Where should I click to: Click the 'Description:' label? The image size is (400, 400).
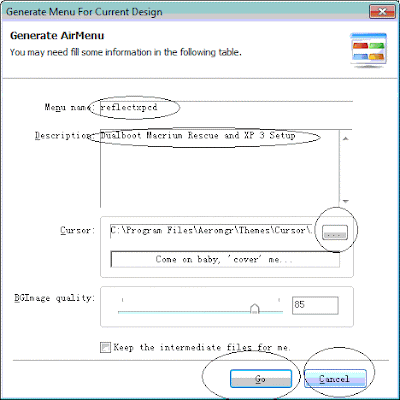click(x=65, y=136)
